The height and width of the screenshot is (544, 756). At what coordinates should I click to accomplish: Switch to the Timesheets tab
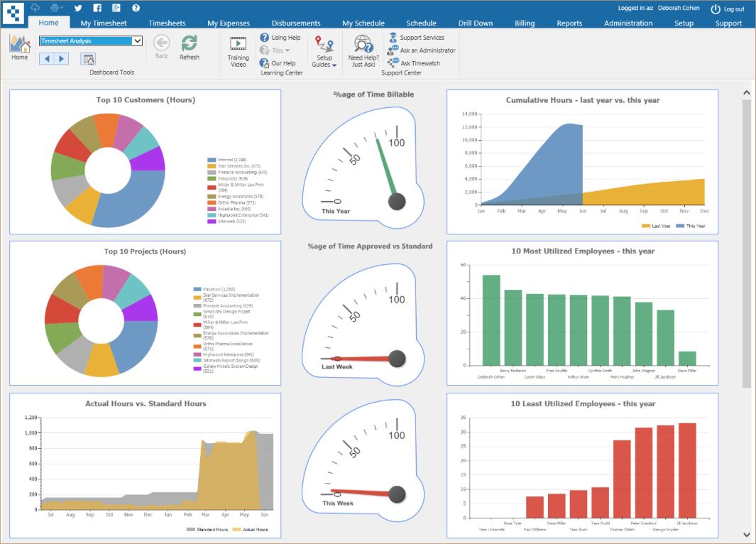pos(167,23)
